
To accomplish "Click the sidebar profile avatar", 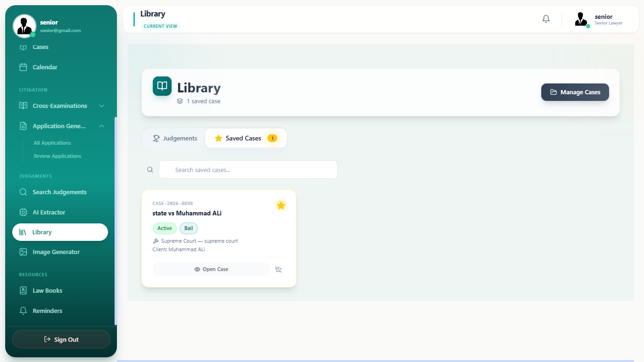I will (x=25, y=26).
